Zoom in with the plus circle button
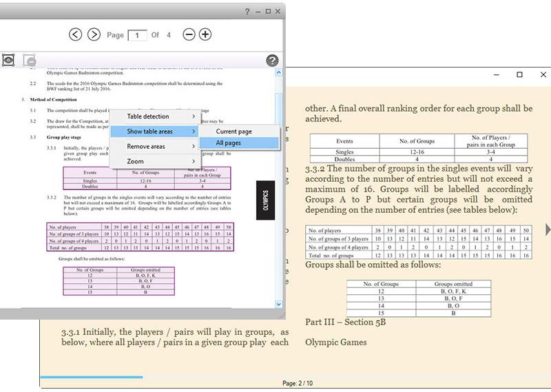Viewport: 551px width, 392px height. [x=205, y=34]
